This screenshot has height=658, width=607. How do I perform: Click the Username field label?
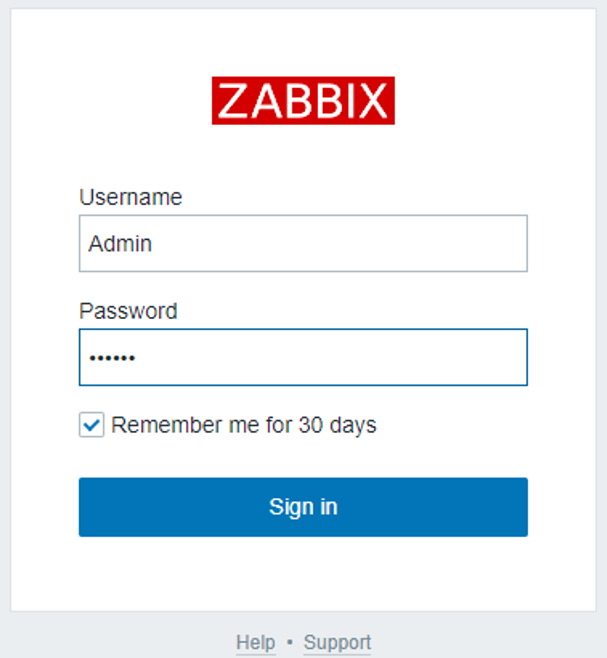point(130,197)
